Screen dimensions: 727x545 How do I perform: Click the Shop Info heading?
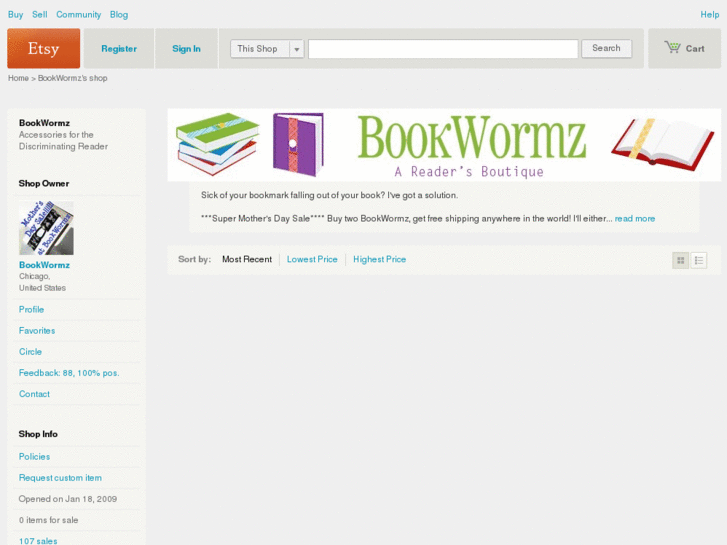pos(38,434)
